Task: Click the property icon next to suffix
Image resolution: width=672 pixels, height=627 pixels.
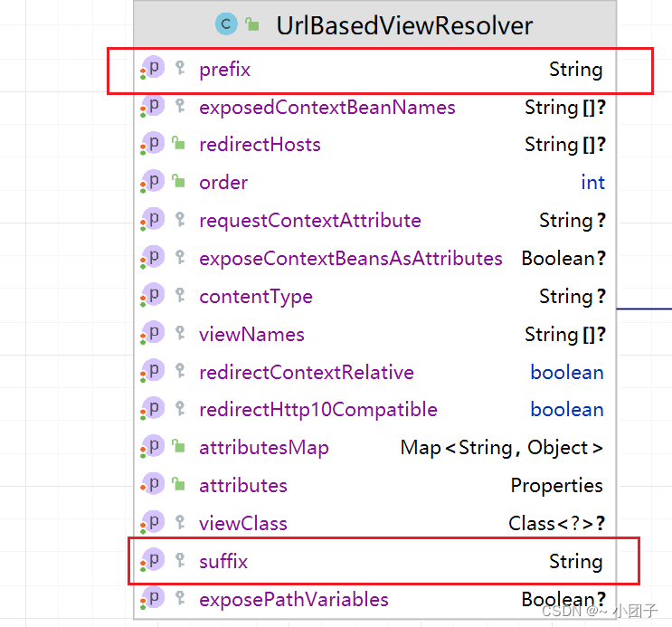Action: (x=154, y=561)
